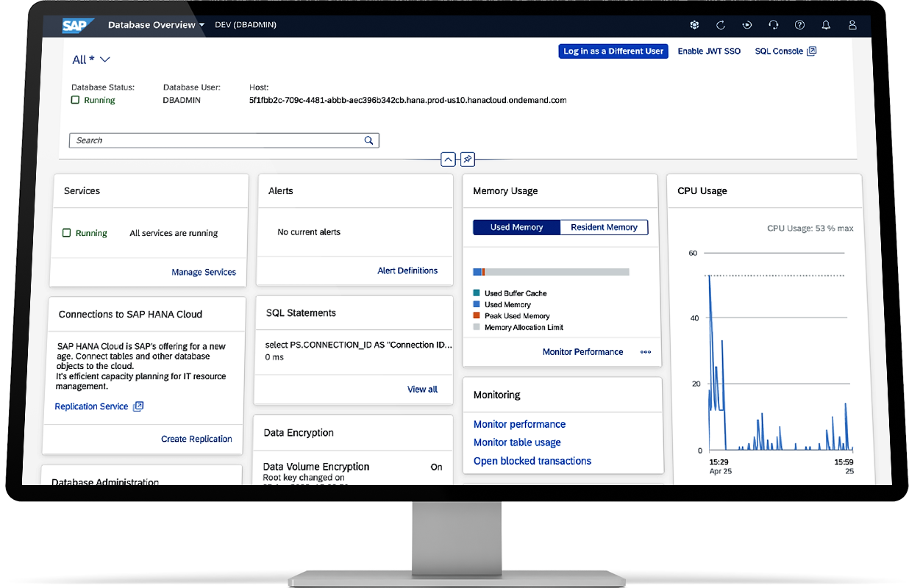Click the refresh icon in header

tap(721, 25)
